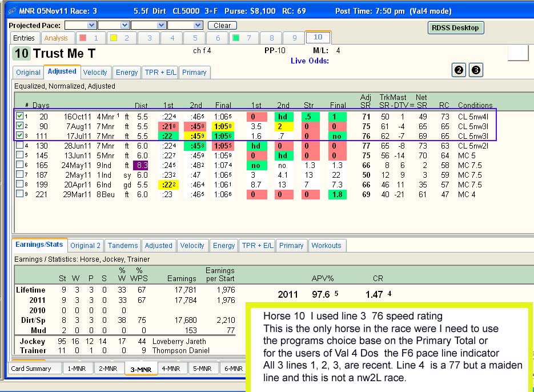Uncheck pace line 3 checkbox (17Jul11)
The width and height of the screenshot is (534, 392).
pos(20,135)
